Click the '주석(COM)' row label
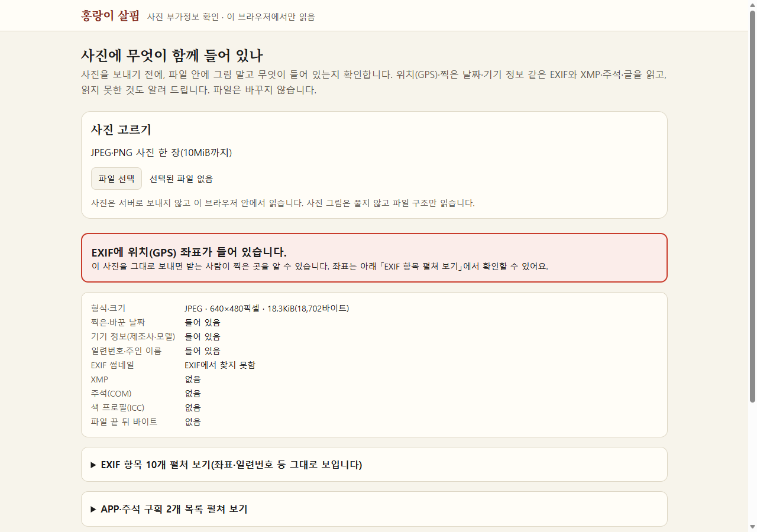Viewport: 757px width, 532px height. pos(111,394)
